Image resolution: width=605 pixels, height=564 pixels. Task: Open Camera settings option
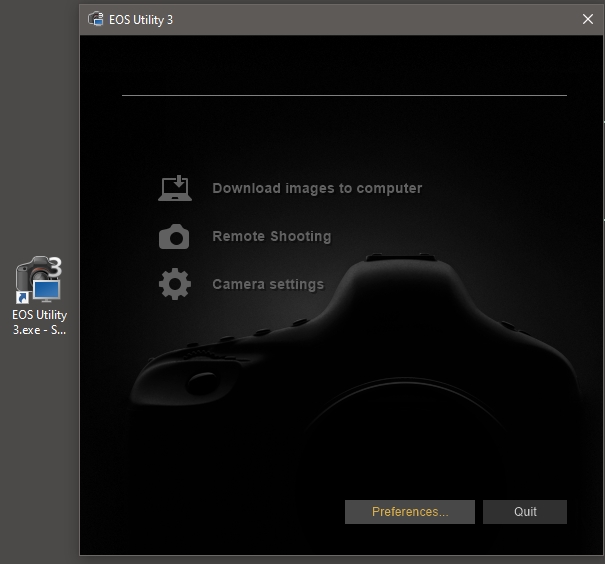[268, 285]
